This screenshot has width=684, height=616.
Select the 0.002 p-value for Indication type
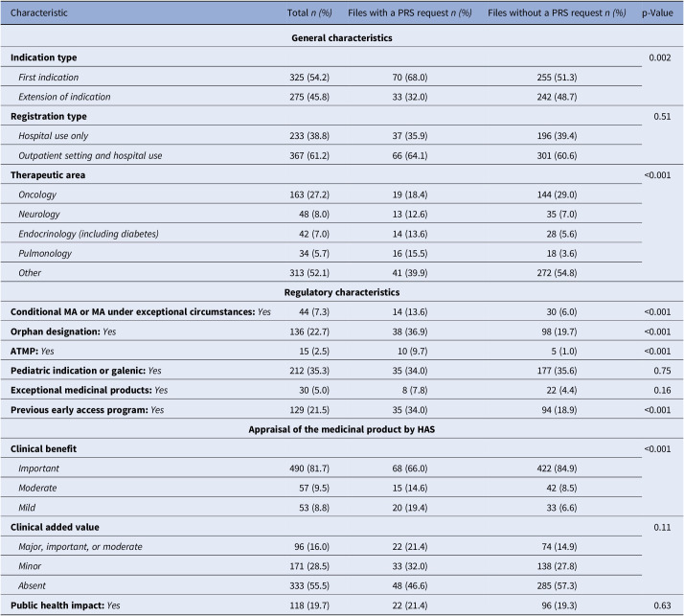click(x=659, y=57)
